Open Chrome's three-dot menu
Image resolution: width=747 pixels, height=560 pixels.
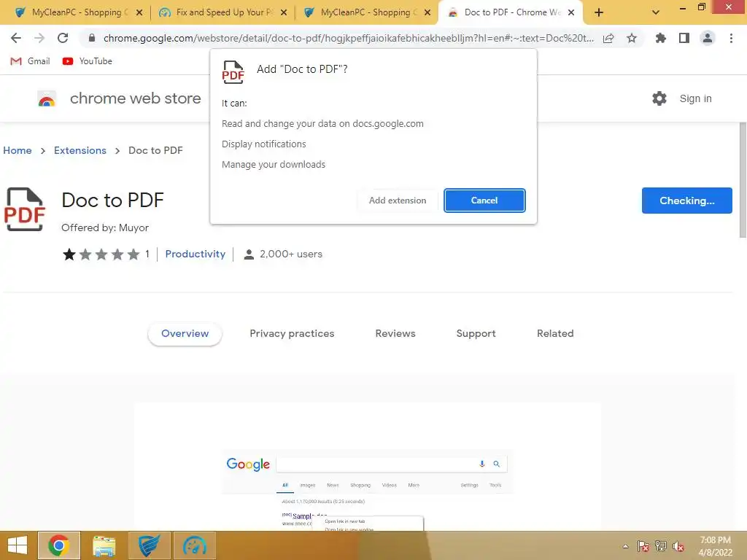point(731,38)
